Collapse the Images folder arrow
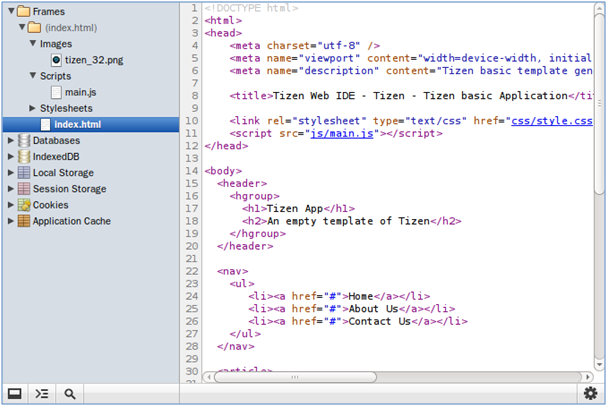Viewport: 608px width, 406px height. click(32, 44)
